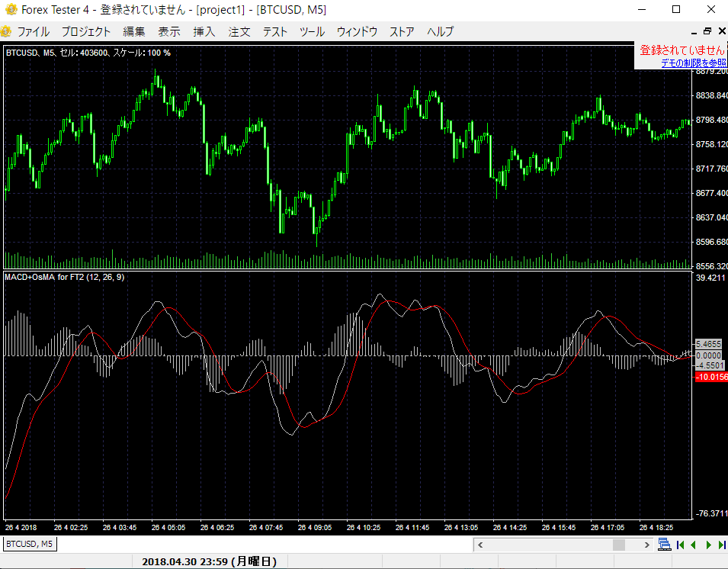Click the -76.3711 indicator scale label
This screenshot has width=728, height=569.
point(710,513)
